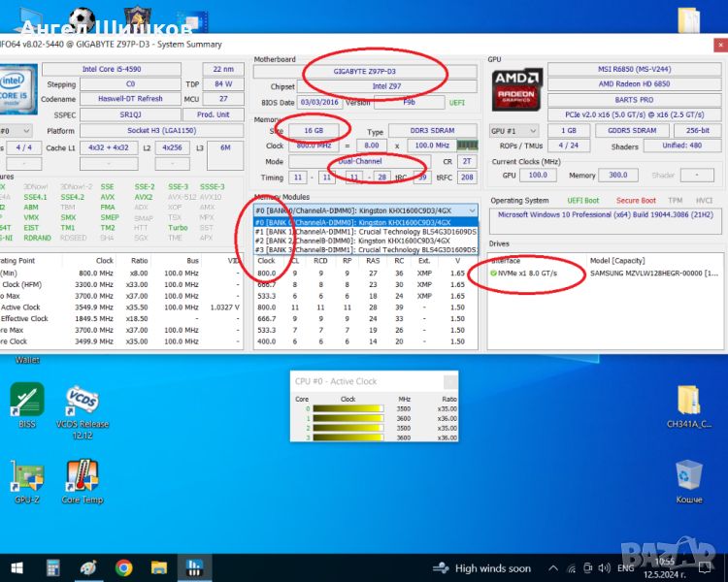Open File Explorer from the taskbar
The width and height of the screenshot is (728, 582).
click(x=159, y=567)
